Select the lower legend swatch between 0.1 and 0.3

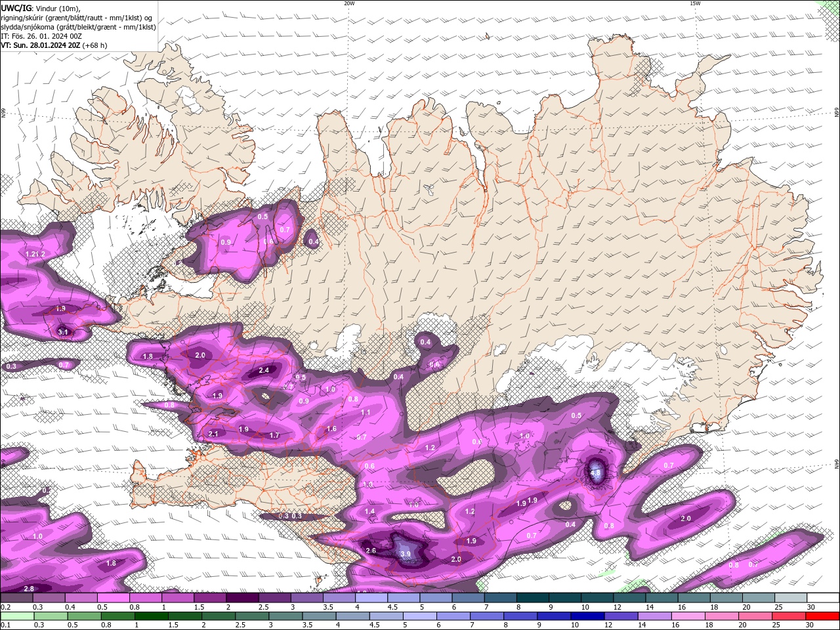click(x=17, y=616)
